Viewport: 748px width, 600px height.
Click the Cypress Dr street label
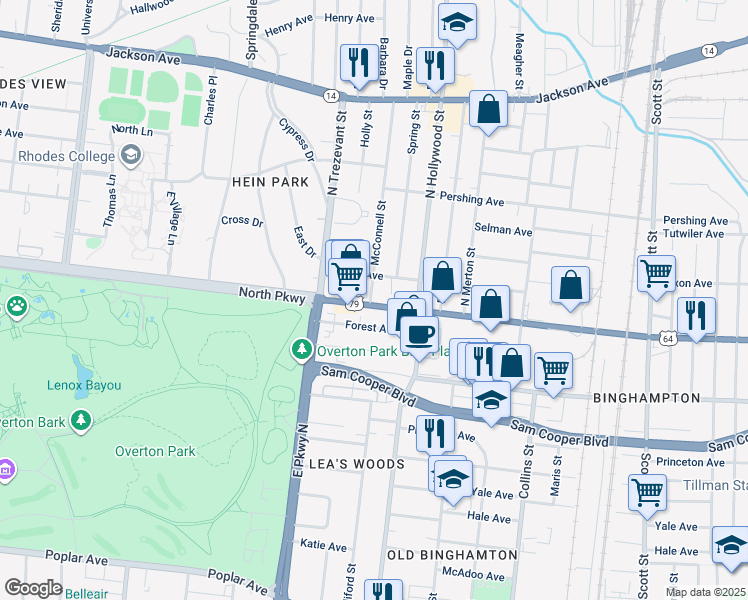coord(297,140)
